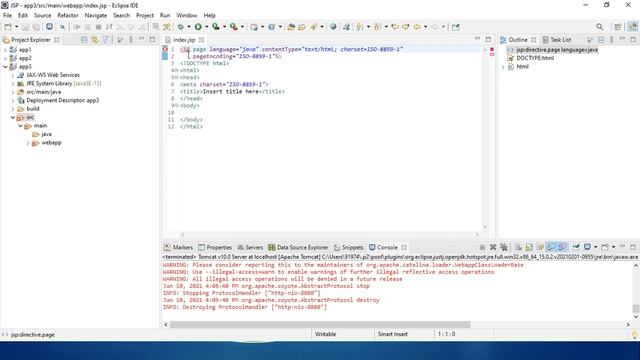Toggle Pin Console button

pyautogui.click(x=576, y=247)
